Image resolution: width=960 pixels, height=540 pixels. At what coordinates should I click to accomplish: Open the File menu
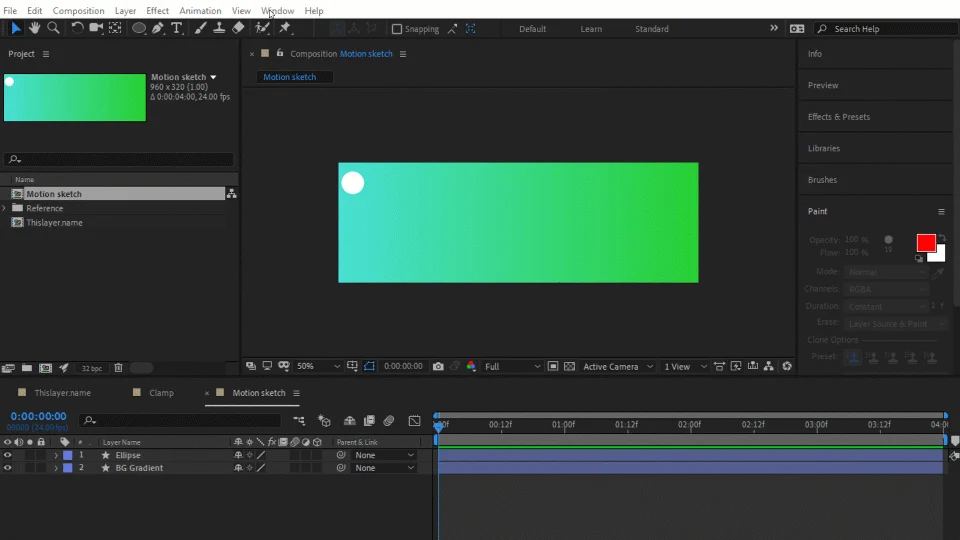10,10
